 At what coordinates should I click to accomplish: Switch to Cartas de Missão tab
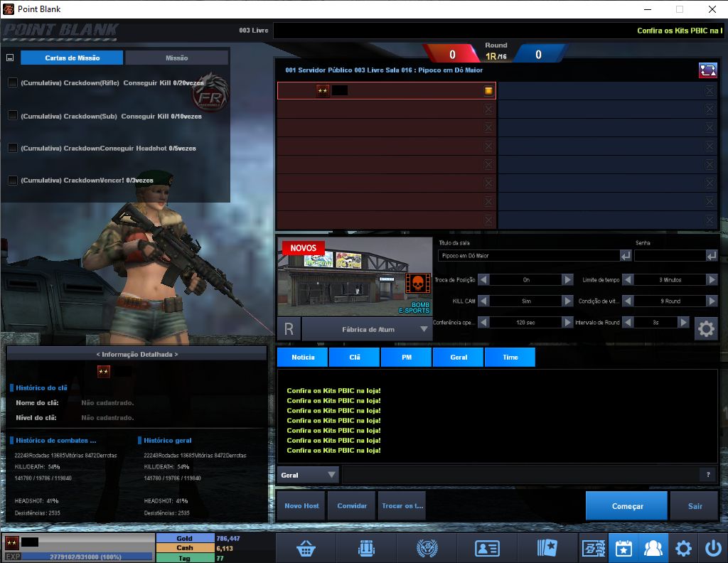[x=72, y=58]
